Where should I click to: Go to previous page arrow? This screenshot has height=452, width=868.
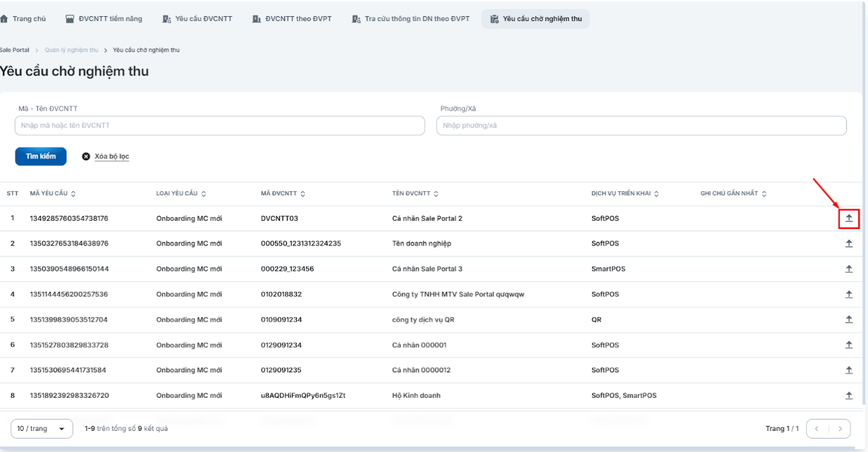(x=817, y=429)
